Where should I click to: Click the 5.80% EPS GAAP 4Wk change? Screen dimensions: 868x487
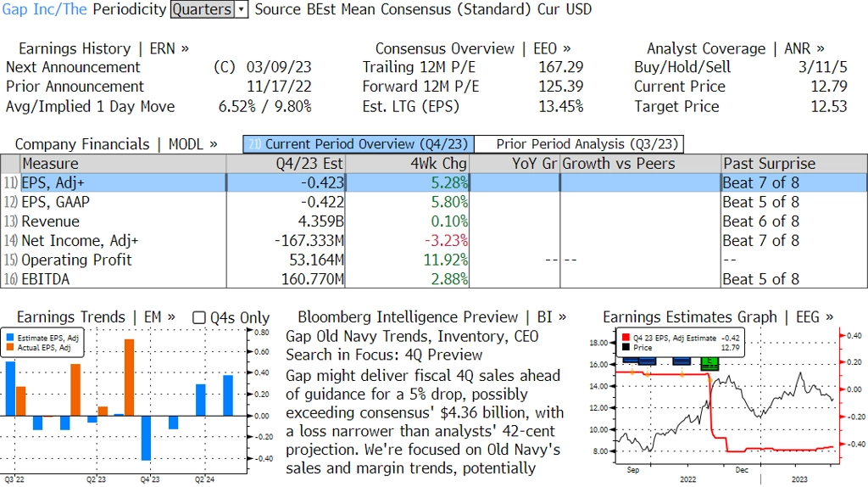449,202
